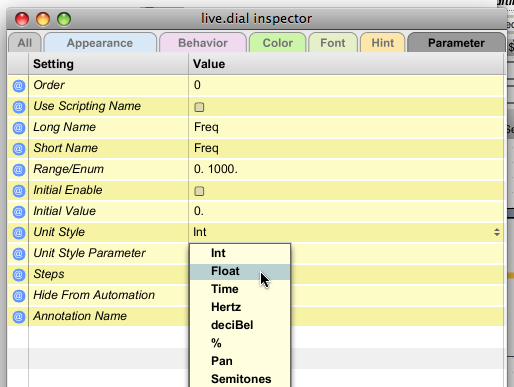
Task: Click the @ icon beside Steps
Action: [19, 275]
